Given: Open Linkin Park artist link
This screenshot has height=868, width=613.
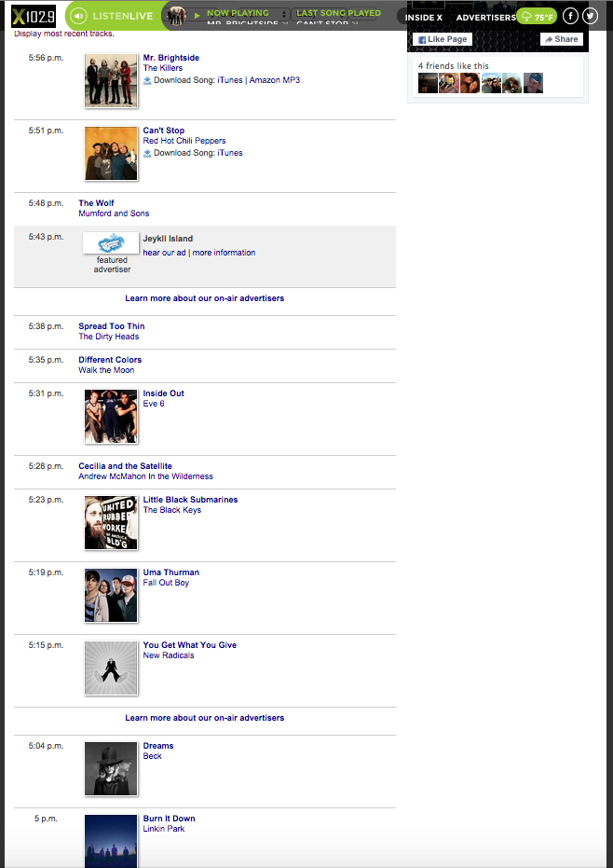Looking at the screenshot, I should coord(164,829).
